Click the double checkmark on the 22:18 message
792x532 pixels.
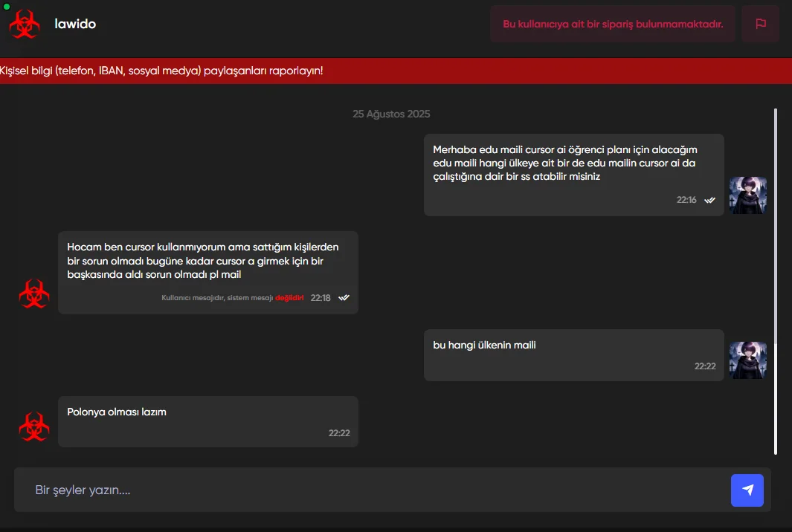click(x=344, y=298)
